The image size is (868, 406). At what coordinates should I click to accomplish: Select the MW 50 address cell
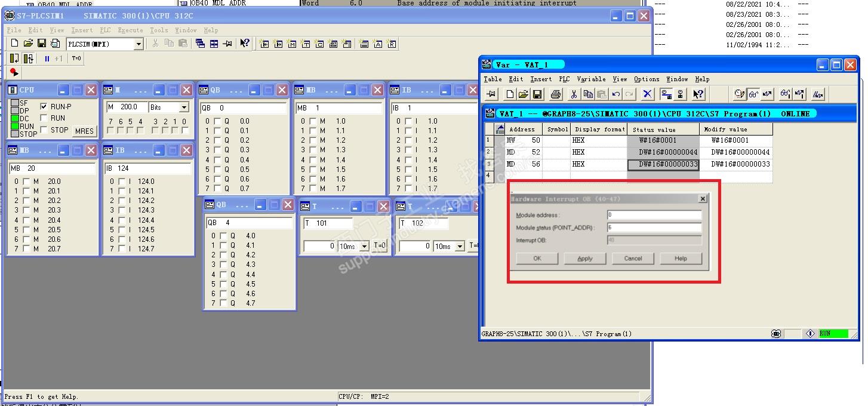[524, 141]
